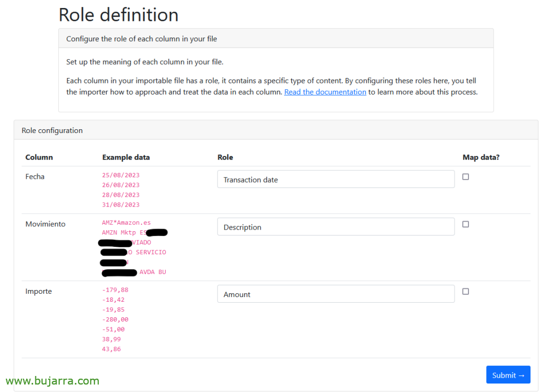The image size is (547, 392).
Task: Select the Movimiento column name
Action: click(x=45, y=224)
